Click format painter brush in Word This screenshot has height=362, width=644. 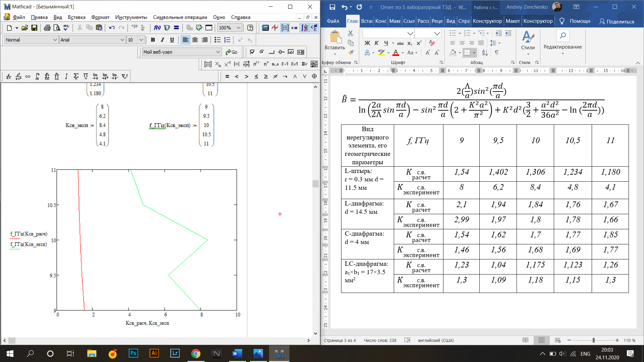(351, 53)
